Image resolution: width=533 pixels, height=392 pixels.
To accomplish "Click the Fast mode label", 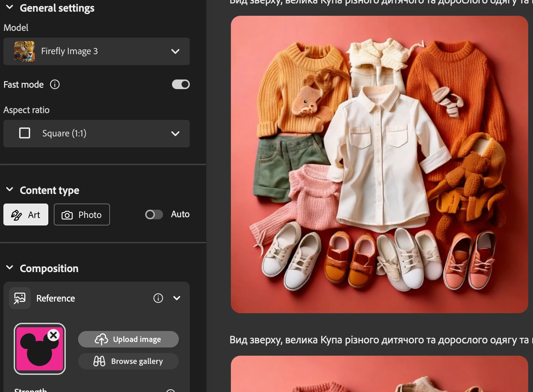I will coord(24,85).
